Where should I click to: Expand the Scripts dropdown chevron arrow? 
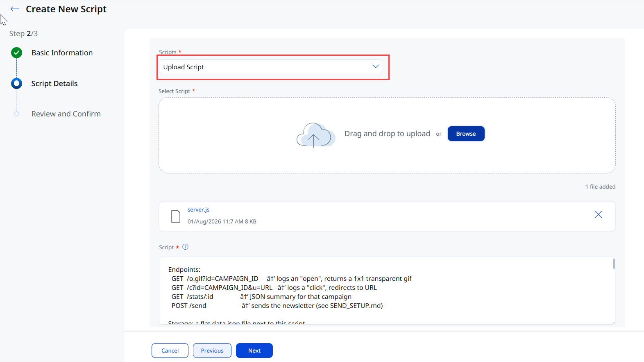coord(375,66)
